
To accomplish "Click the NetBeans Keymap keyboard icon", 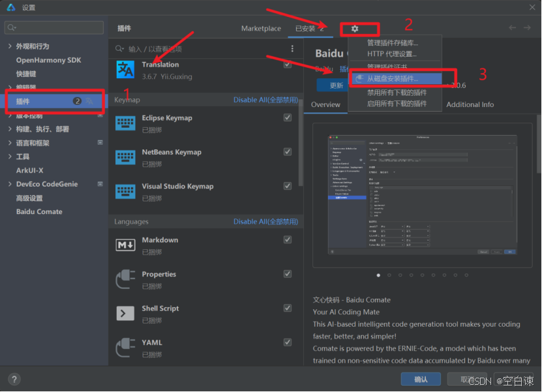I will pos(125,157).
